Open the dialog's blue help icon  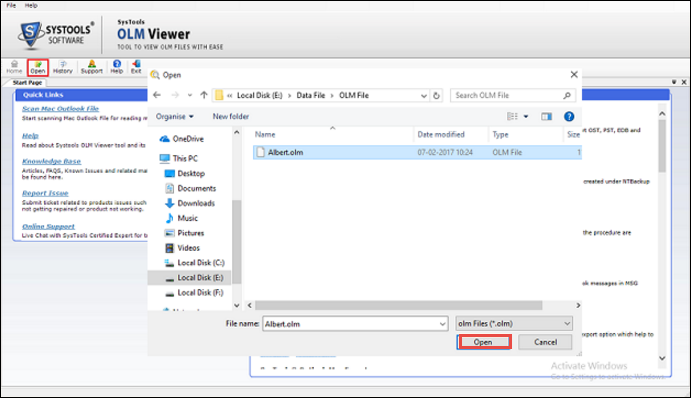coord(569,116)
